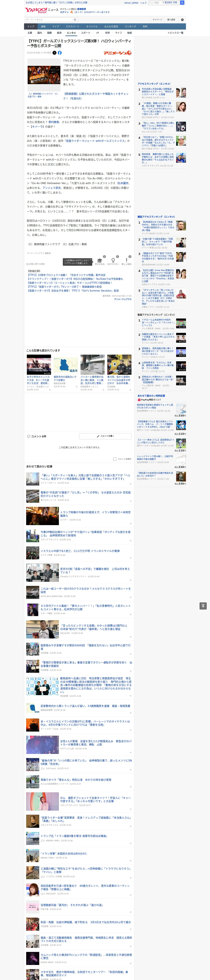React with わかりやすい light bulb icon
210x980 pixels.
tap(113, 261)
